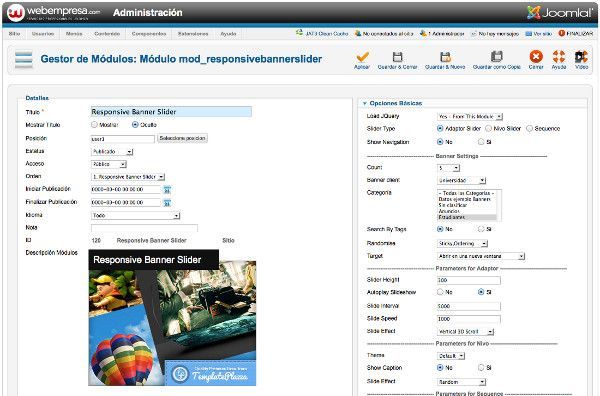Click the Seleccionar posición button
600x396 pixels.
tap(183, 138)
